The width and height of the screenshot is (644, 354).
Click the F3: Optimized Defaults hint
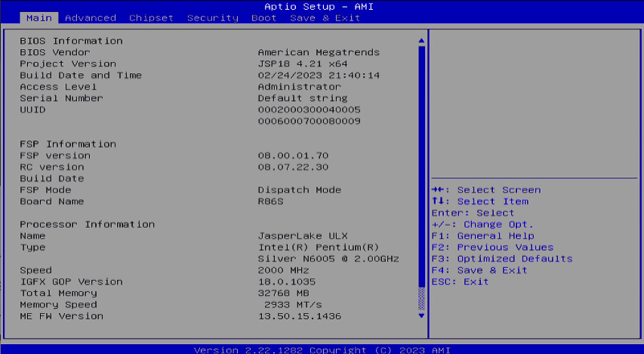point(502,259)
